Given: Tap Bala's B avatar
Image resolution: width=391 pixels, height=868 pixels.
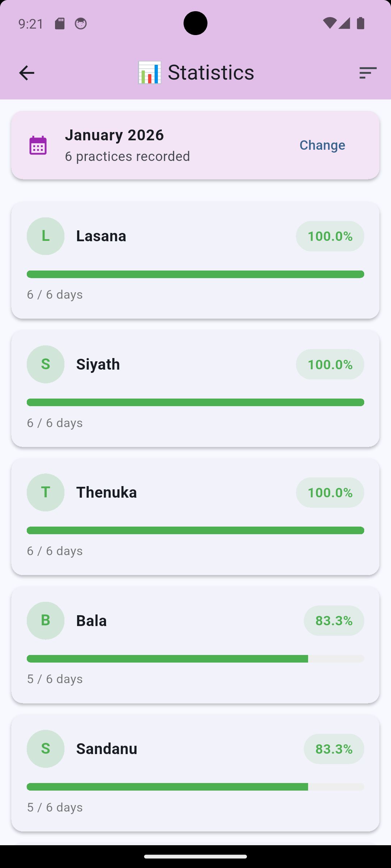Looking at the screenshot, I should pyautogui.click(x=46, y=621).
